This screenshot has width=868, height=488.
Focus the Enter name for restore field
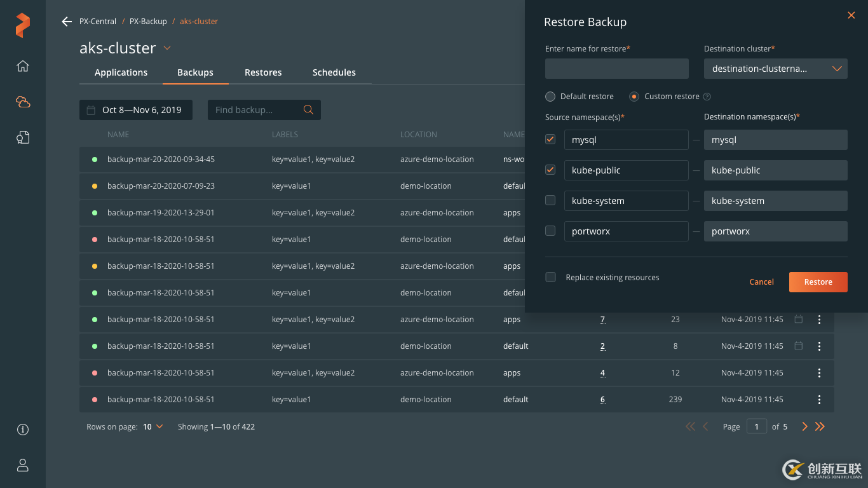(x=617, y=69)
